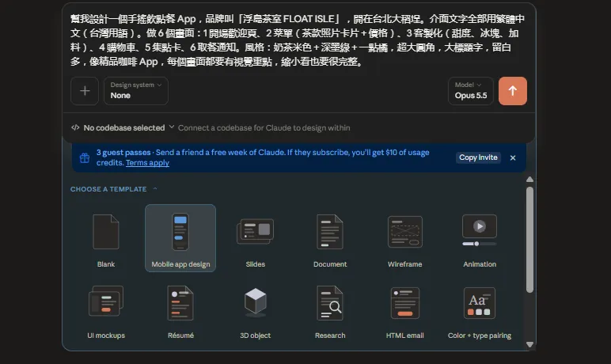Open the Design system dropdown
Screen dimensions: 611x364
[136, 91]
